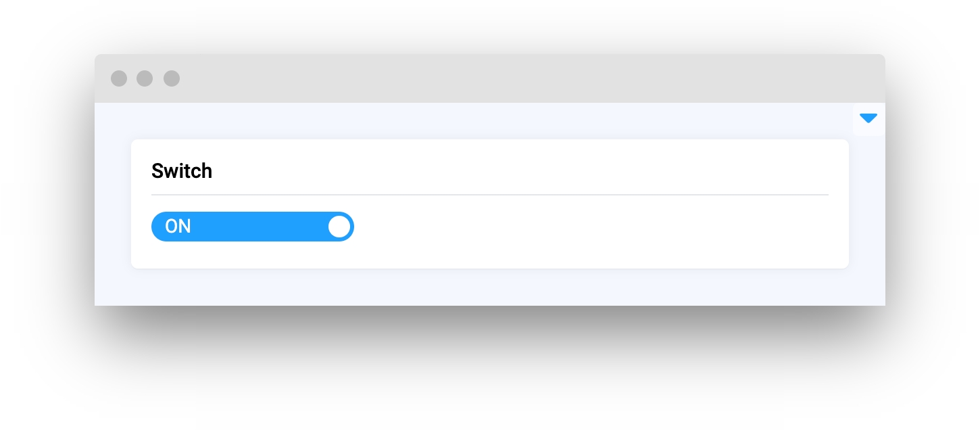Click the ON label inside the switch
The height and width of the screenshot is (441, 980).
[178, 227]
